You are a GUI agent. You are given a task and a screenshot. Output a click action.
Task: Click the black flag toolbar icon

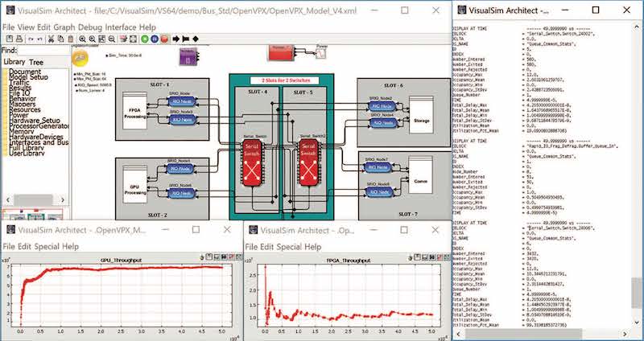[x=186, y=39]
